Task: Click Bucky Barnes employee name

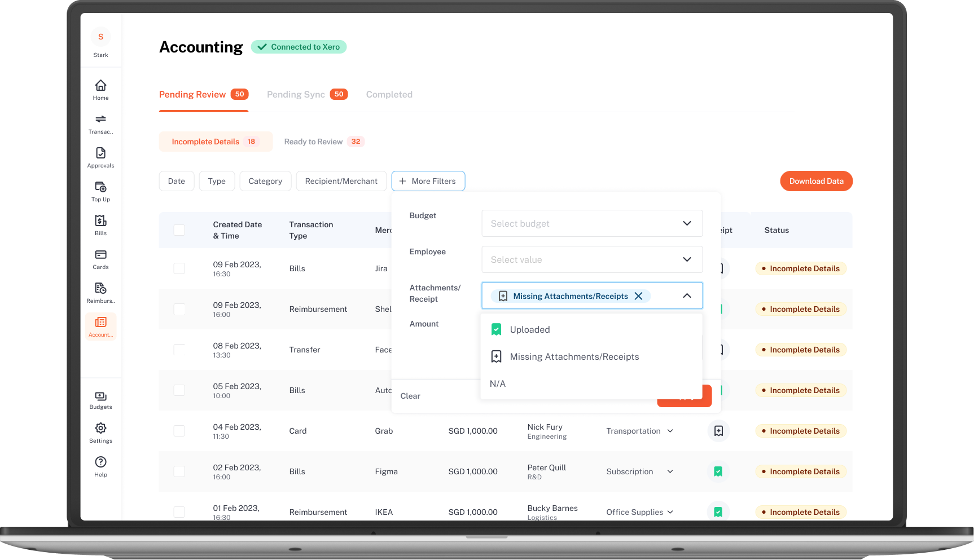Action: (x=552, y=508)
